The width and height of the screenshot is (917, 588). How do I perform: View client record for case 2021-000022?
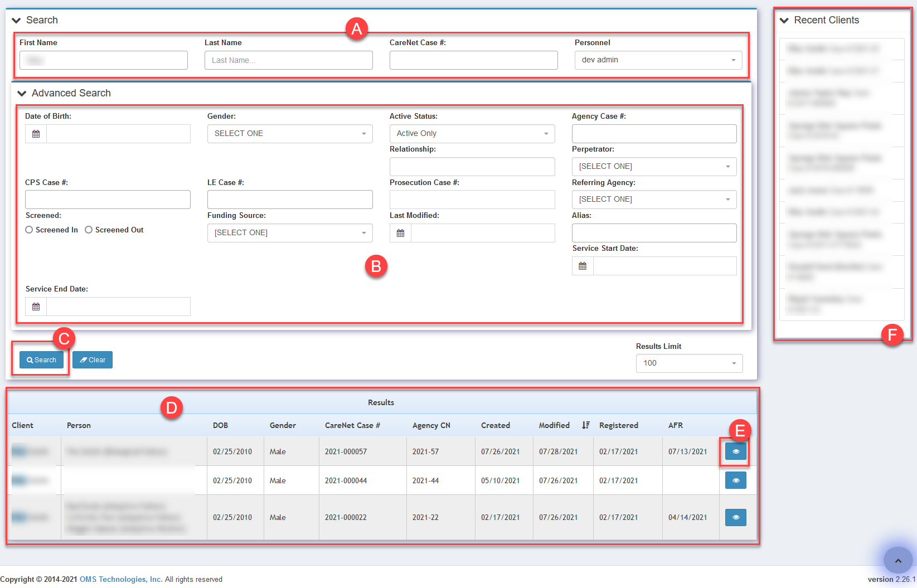736,517
